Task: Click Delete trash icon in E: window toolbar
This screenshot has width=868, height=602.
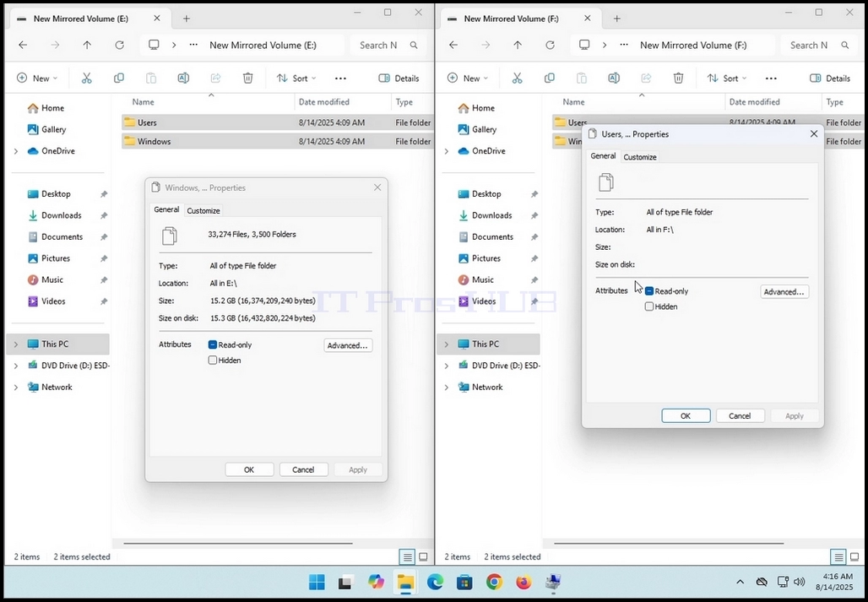Action: [x=248, y=78]
